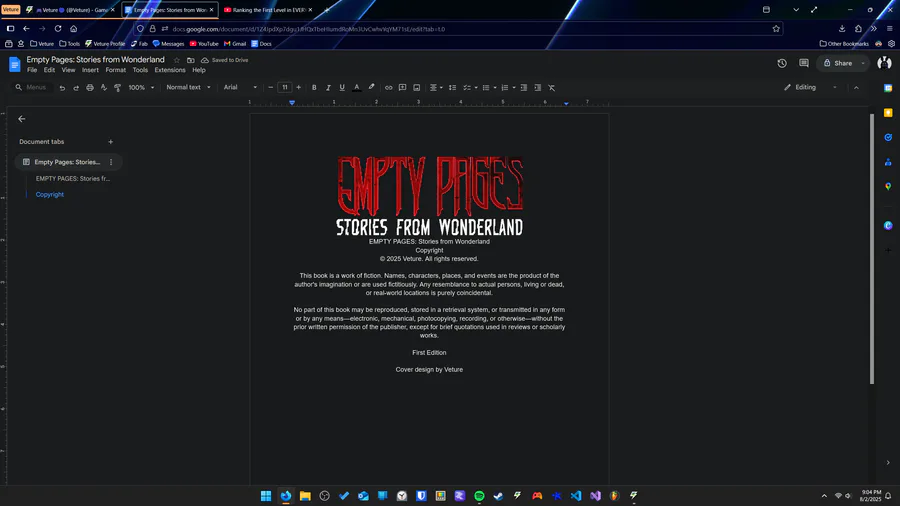Viewport: 900px width, 506px height.
Task: Close the document tabs panel with back arrow
Action: click(22, 119)
